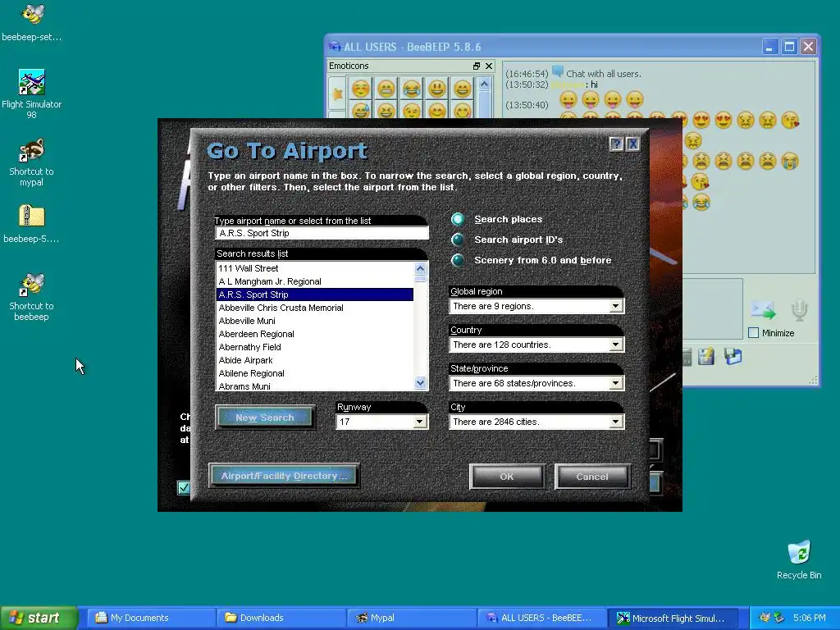Viewport: 840px width, 630px height.
Task: Select Abernathy Field in results
Action: point(315,347)
